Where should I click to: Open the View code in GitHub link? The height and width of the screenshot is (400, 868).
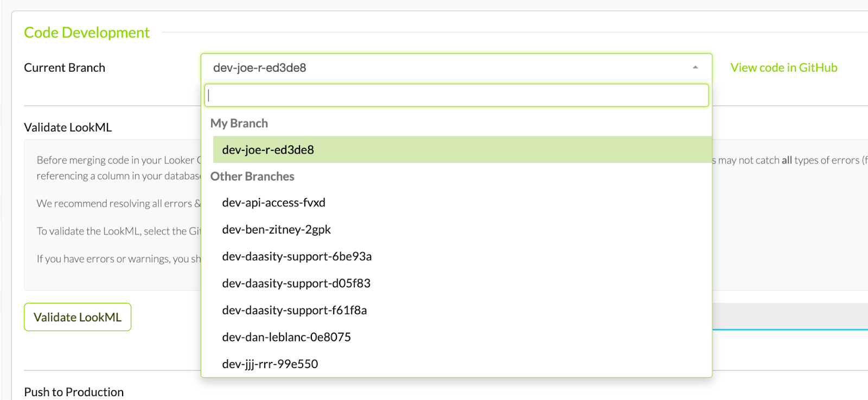pyautogui.click(x=783, y=67)
